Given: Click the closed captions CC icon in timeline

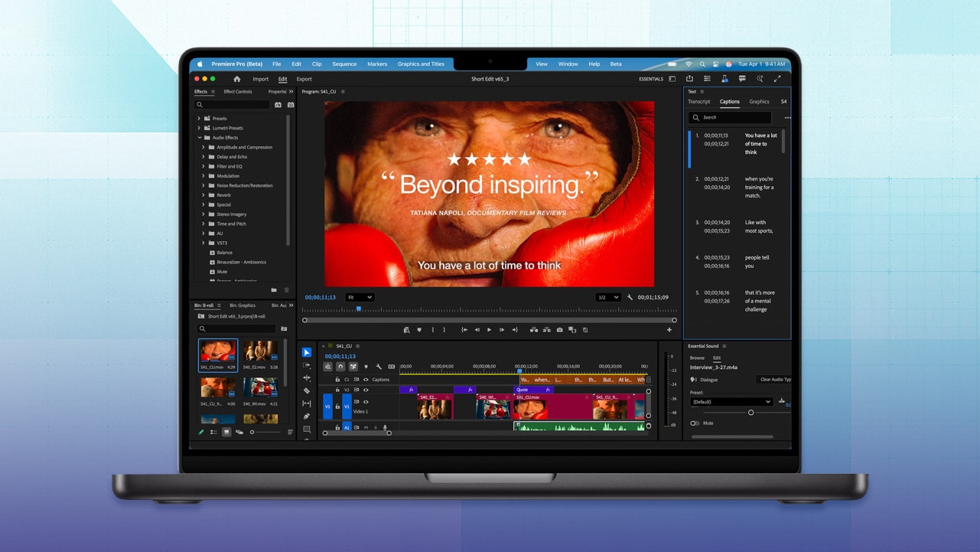Looking at the screenshot, I should (390, 366).
